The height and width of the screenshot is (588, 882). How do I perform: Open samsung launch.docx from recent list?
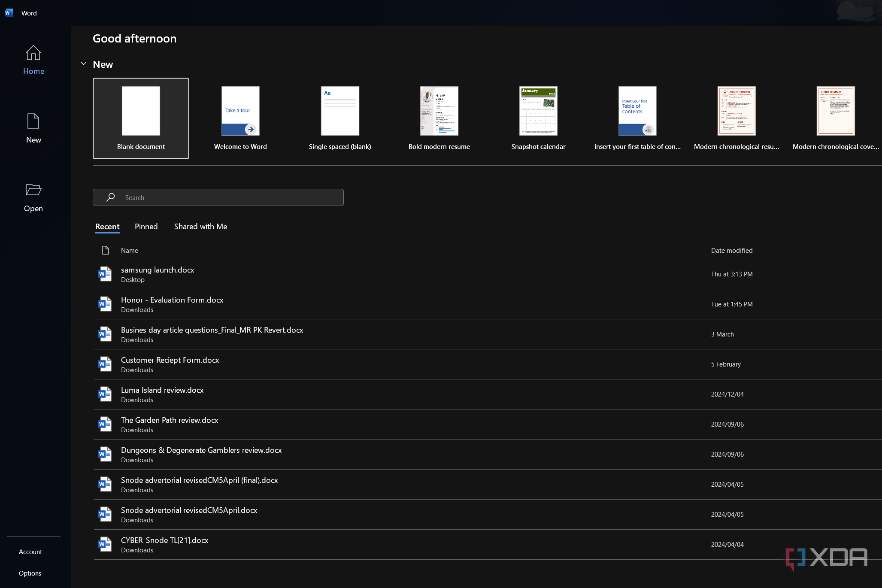tap(487, 274)
